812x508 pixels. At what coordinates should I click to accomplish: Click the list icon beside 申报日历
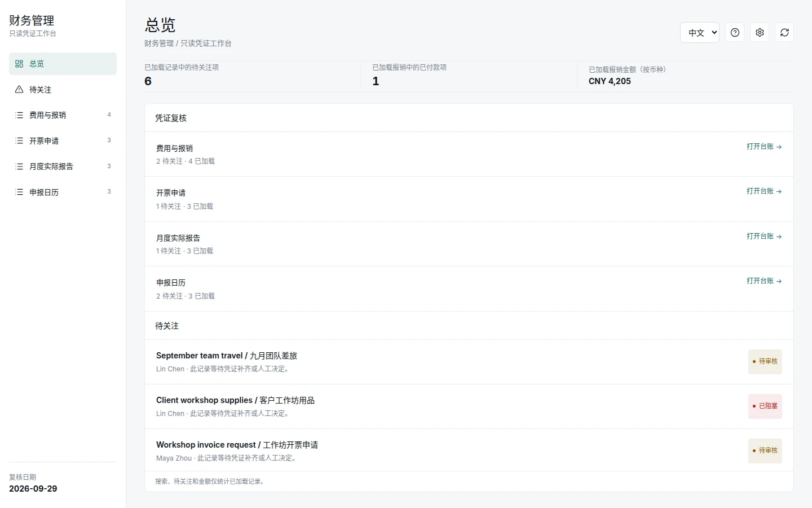19,192
